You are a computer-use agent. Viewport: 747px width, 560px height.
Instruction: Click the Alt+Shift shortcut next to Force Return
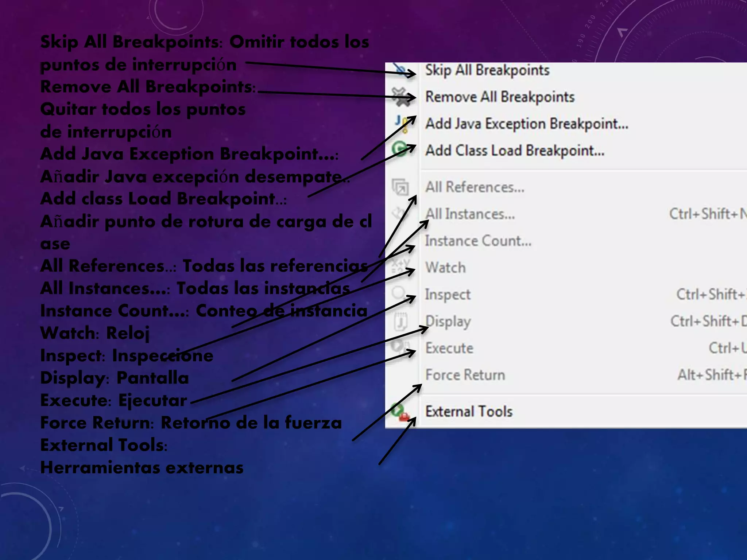(x=712, y=375)
